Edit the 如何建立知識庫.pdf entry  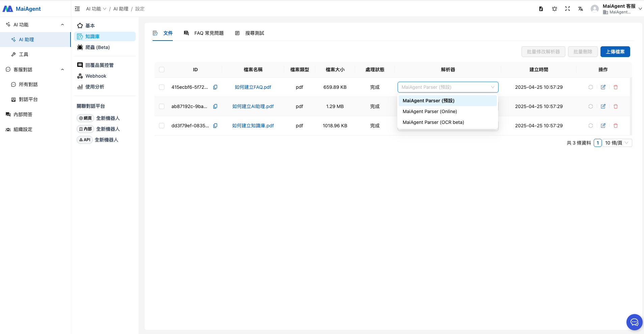[603, 126]
